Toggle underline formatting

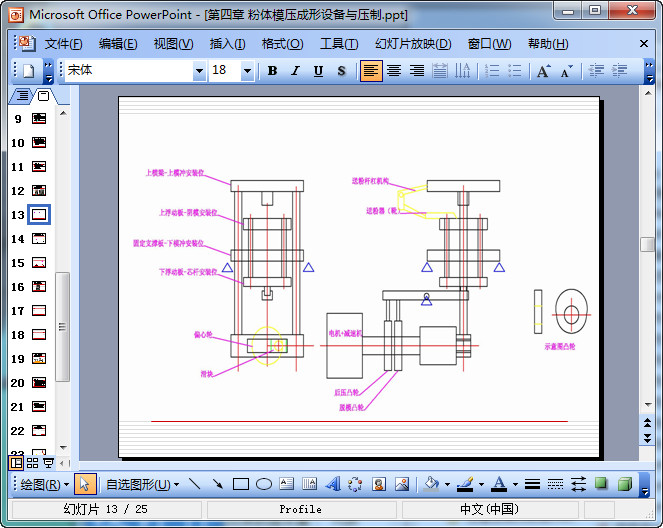point(318,71)
